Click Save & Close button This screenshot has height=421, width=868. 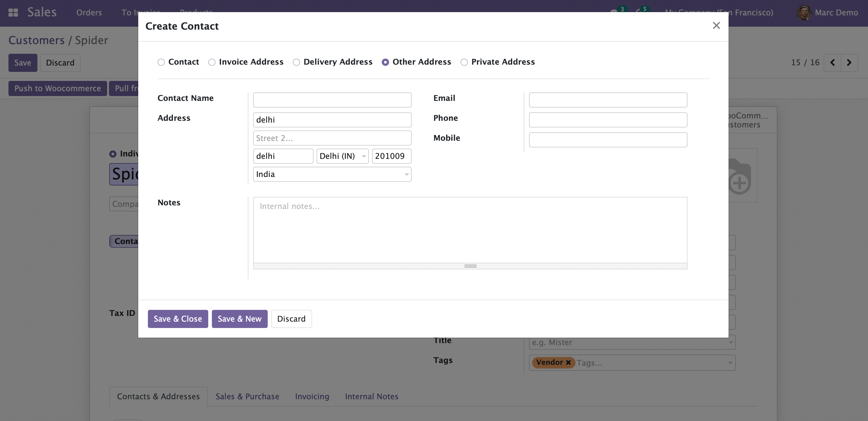tap(177, 319)
